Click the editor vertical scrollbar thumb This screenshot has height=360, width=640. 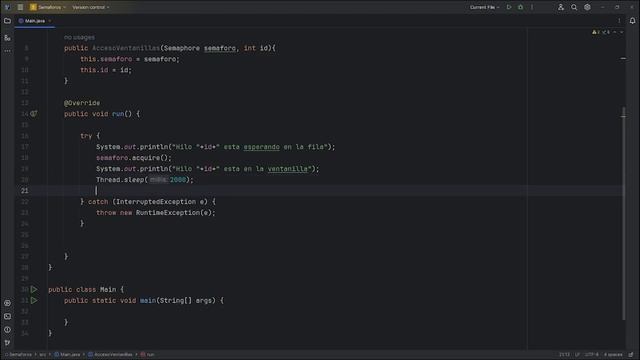[x=623, y=213]
